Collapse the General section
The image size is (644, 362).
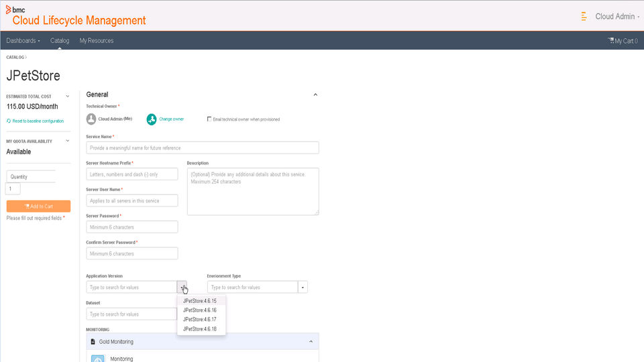pyautogui.click(x=315, y=95)
